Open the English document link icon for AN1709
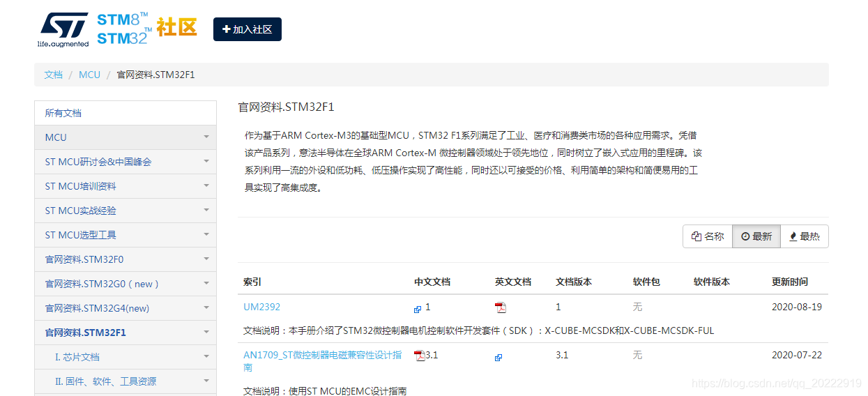This screenshot has width=868, height=396. (498, 357)
